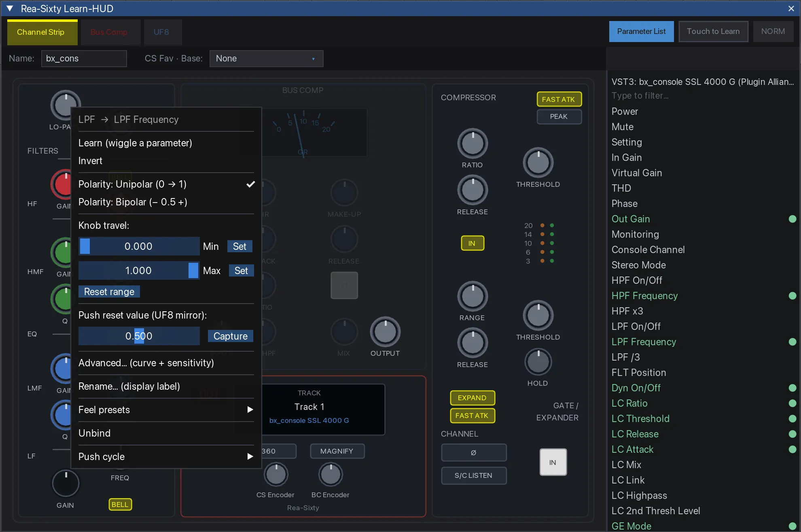Click Set button for knob travel Max
Image resolution: width=801 pixels, height=532 pixels.
[x=242, y=271]
